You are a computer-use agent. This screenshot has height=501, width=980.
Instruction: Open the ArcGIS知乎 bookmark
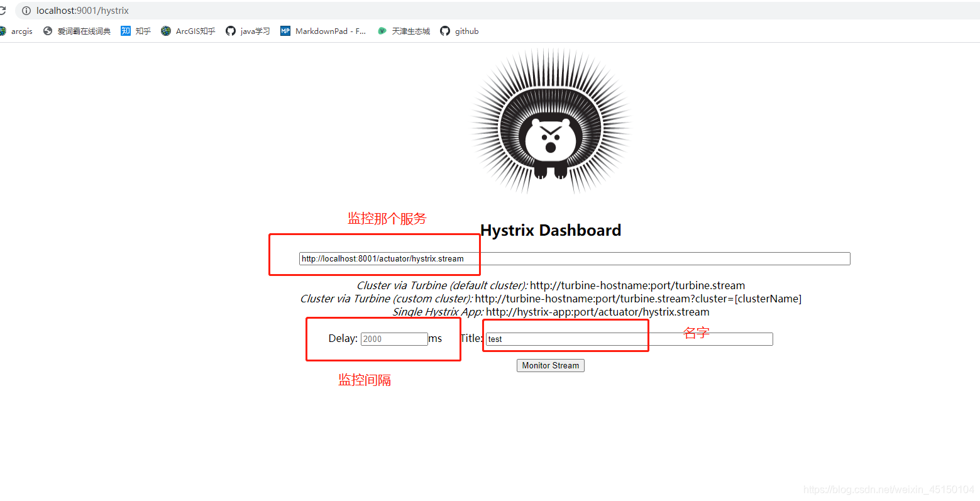[188, 31]
